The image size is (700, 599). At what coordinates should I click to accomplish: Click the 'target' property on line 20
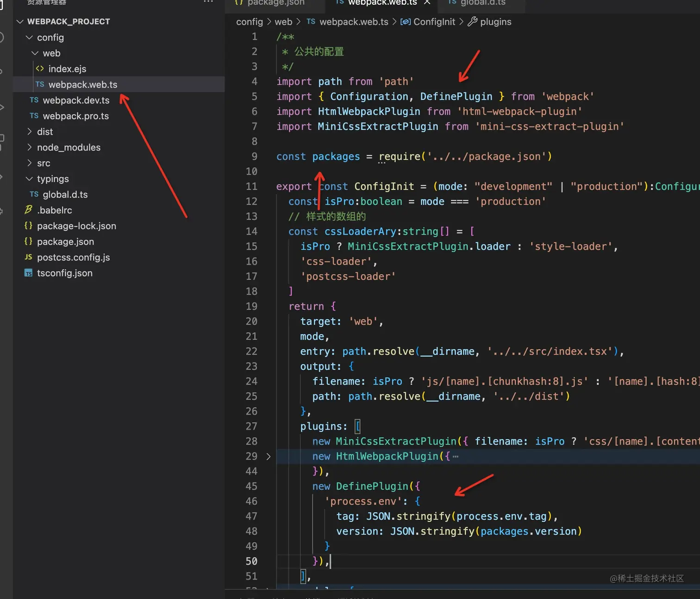318,322
